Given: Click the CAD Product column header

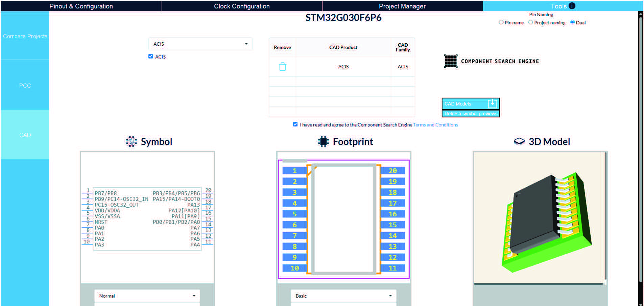Looking at the screenshot, I should (343, 47).
